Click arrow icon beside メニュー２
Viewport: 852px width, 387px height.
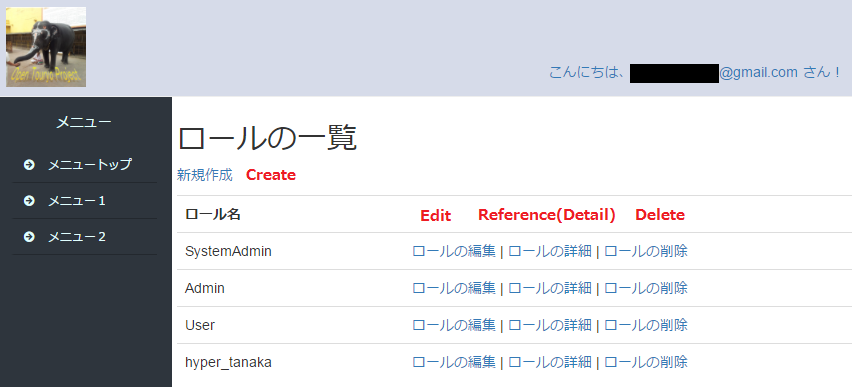pyautogui.click(x=29, y=237)
